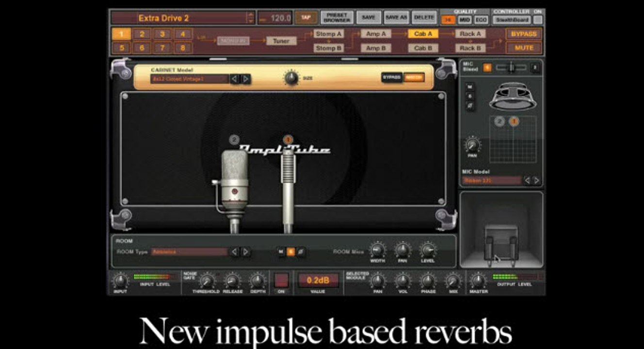Turn the cabinet SIZE knob
The image size is (644, 349).
292,78
